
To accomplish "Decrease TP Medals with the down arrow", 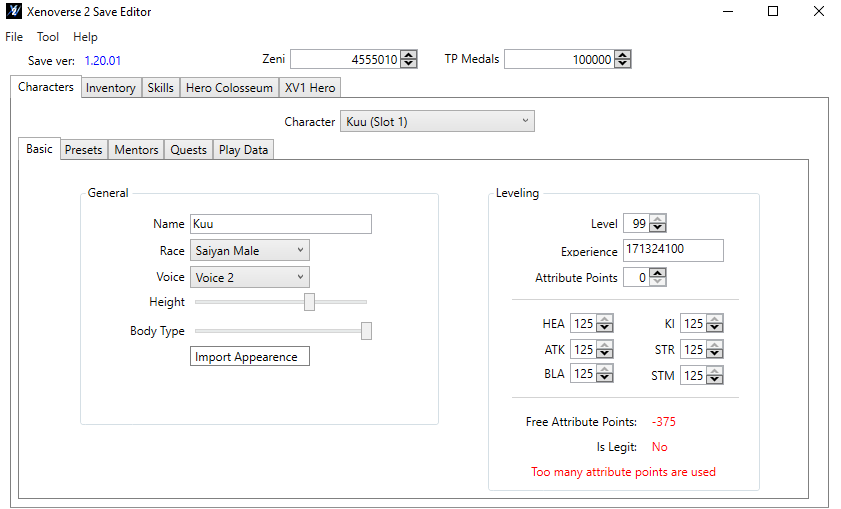I will [x=623, y=63].
